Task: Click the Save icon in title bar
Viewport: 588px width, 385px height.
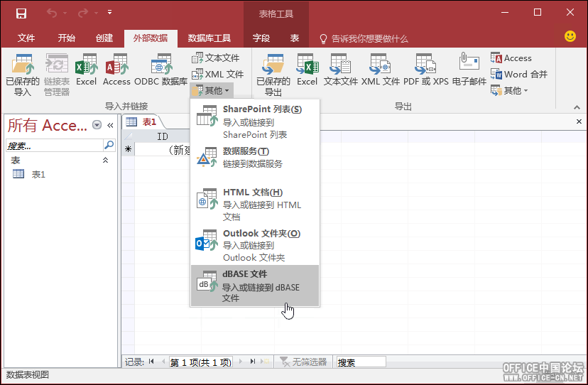Action: click(x=21, y=13)
